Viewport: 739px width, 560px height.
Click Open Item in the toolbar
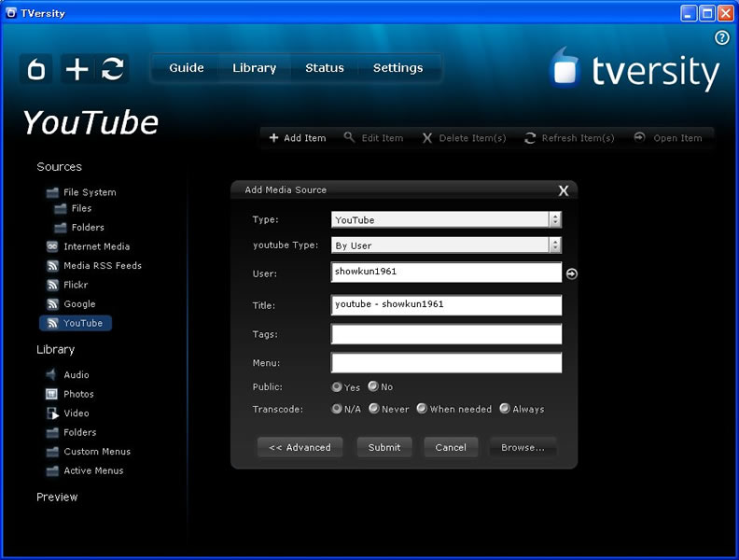668,138
